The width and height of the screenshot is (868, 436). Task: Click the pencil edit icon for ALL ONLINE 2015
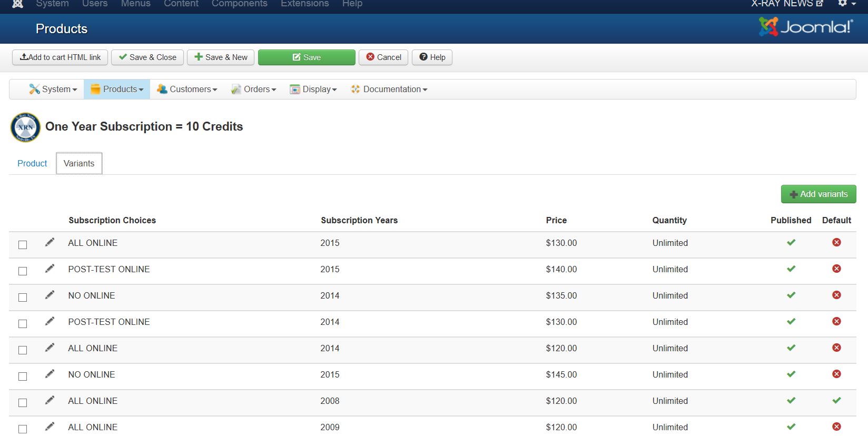click(50, 242)
